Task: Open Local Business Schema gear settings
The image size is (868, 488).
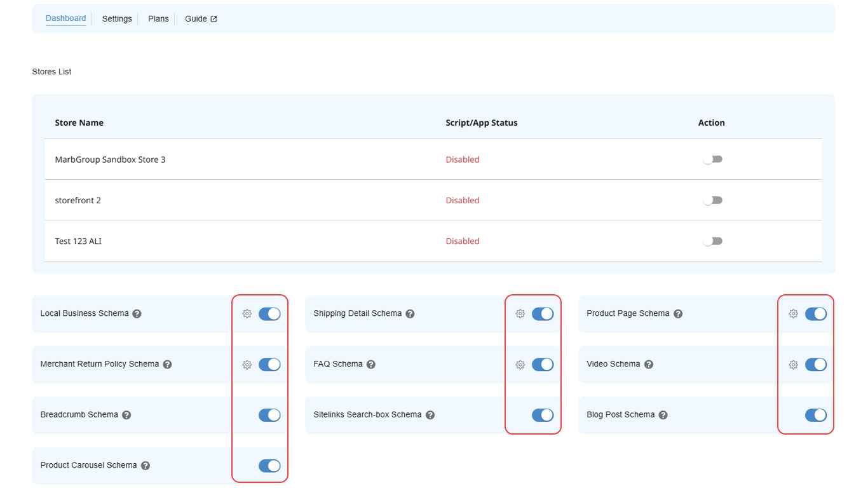Action: (247, 314)
